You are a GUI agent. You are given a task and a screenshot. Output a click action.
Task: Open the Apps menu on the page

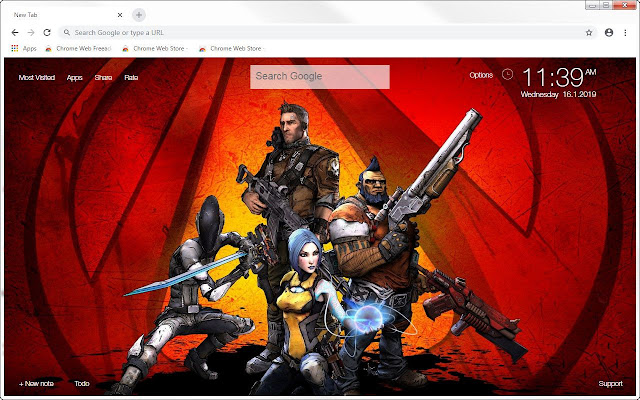point(75,78)
